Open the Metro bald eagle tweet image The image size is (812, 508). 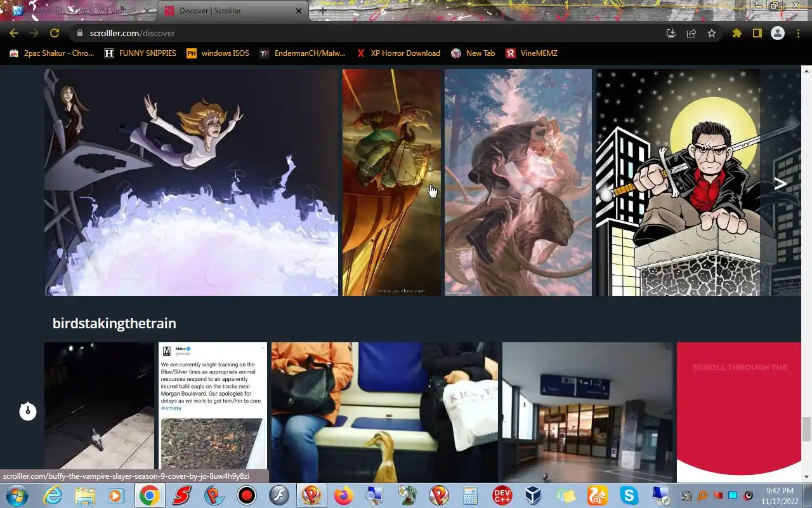coord(213,413)
